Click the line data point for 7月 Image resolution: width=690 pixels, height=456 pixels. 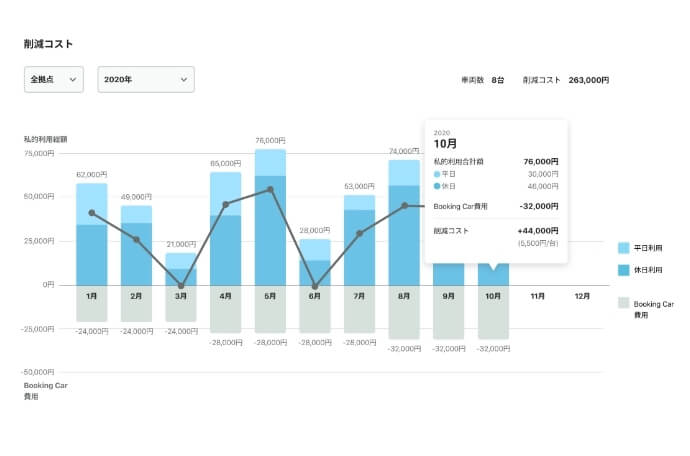(359, 233)
